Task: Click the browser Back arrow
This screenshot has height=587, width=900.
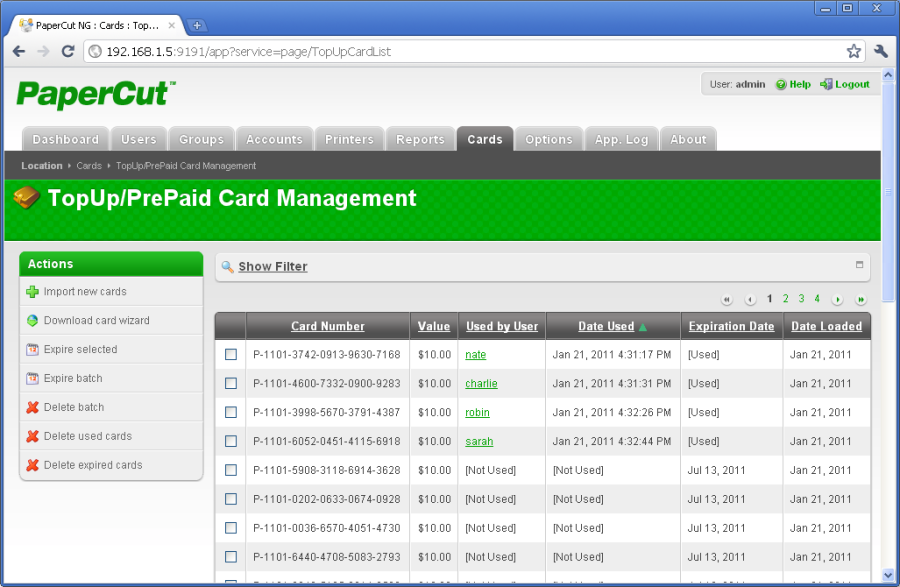Action: pos(19,52)
